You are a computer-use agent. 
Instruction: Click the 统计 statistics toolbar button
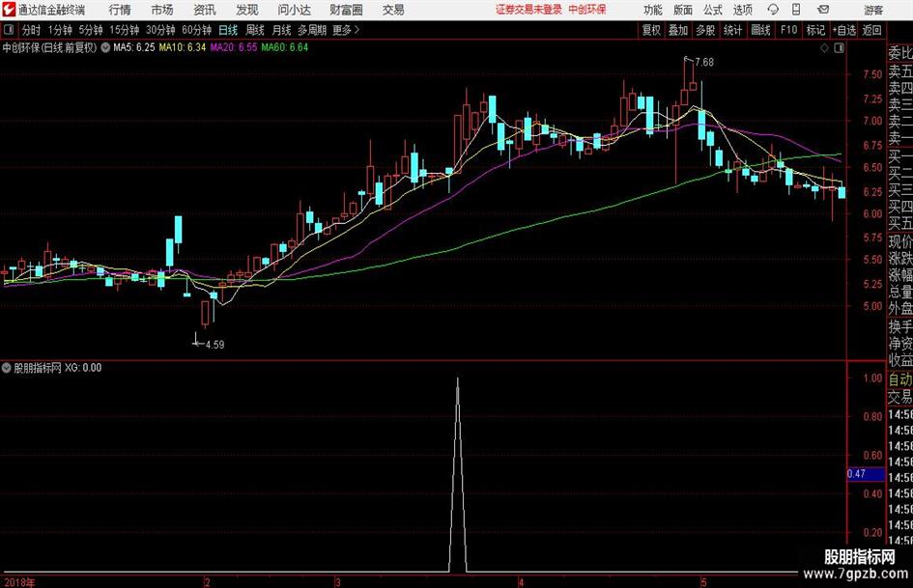(x=732, y=30)
